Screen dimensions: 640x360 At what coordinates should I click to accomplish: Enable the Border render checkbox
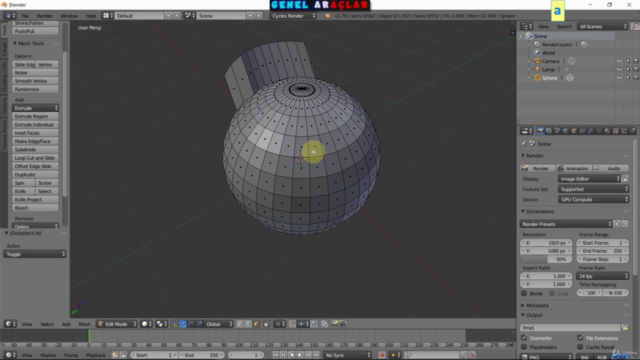(524, 293)
